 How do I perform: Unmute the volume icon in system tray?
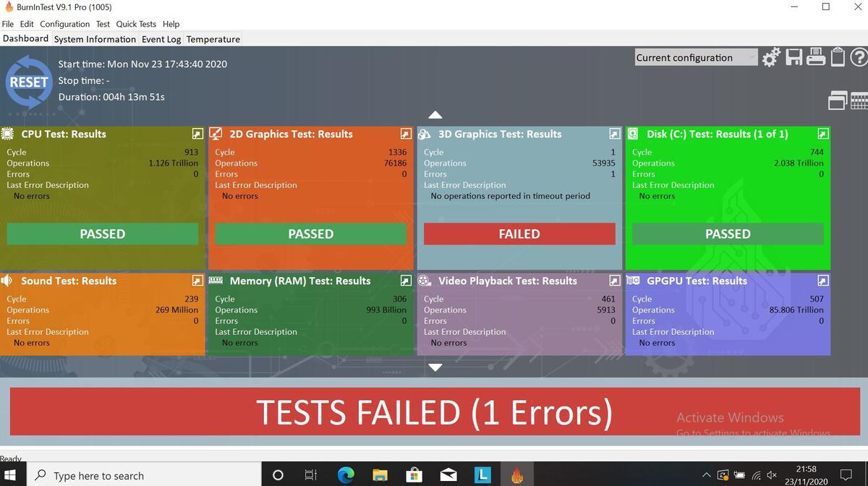(772, 475)
